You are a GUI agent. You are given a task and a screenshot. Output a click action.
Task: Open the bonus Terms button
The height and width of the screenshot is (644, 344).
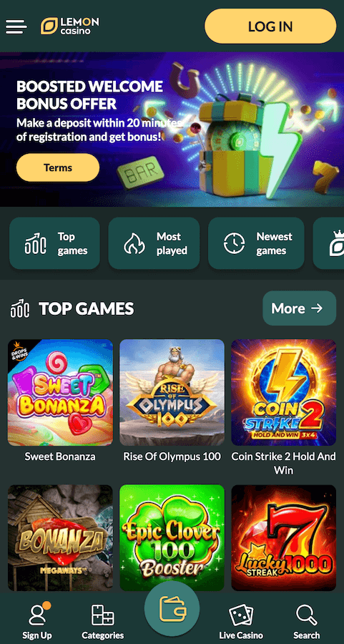(x=58, y=167)
